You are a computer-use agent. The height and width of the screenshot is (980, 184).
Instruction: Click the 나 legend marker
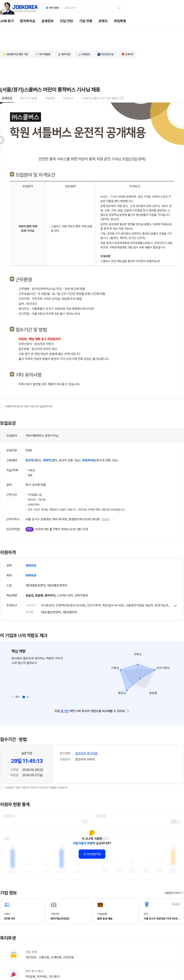click(x=24, y=697)
